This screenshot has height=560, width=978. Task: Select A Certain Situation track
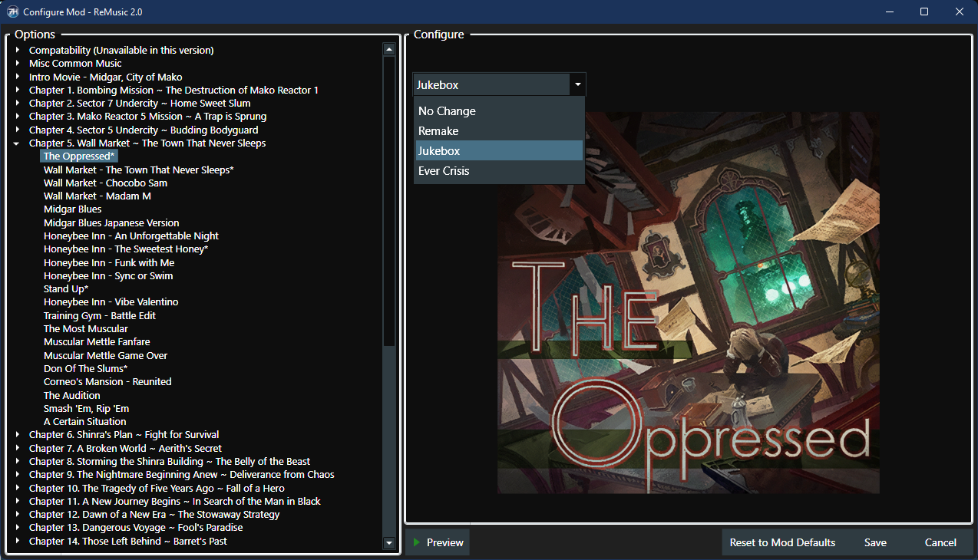point(85,421)
